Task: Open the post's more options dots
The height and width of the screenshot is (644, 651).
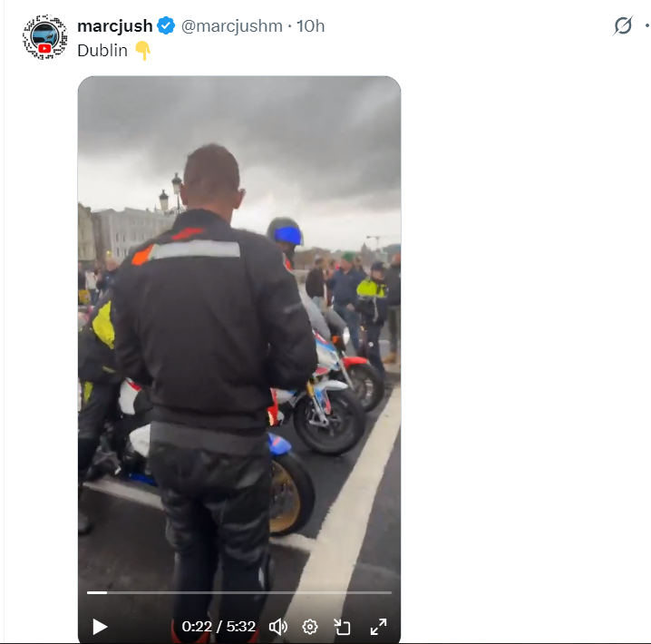Action: [646, 25]
